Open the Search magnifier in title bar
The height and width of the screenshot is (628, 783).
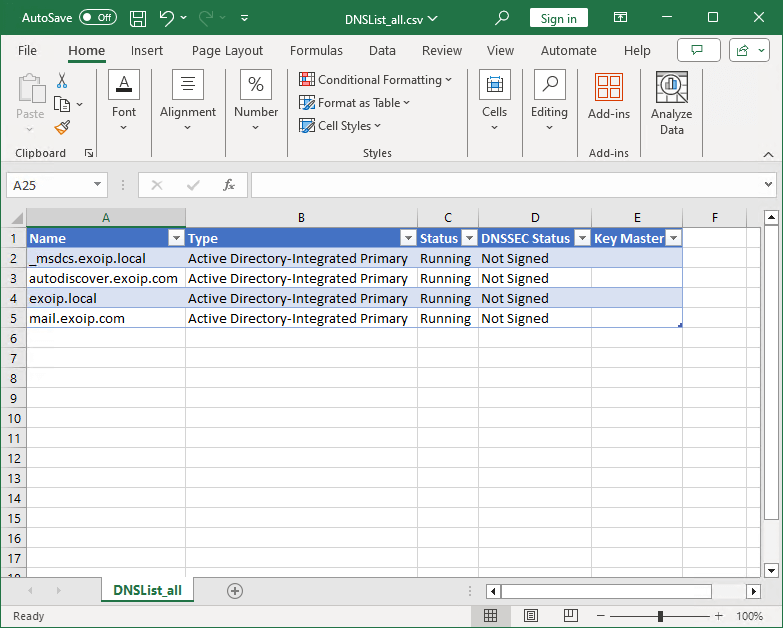tap(502, 18)
